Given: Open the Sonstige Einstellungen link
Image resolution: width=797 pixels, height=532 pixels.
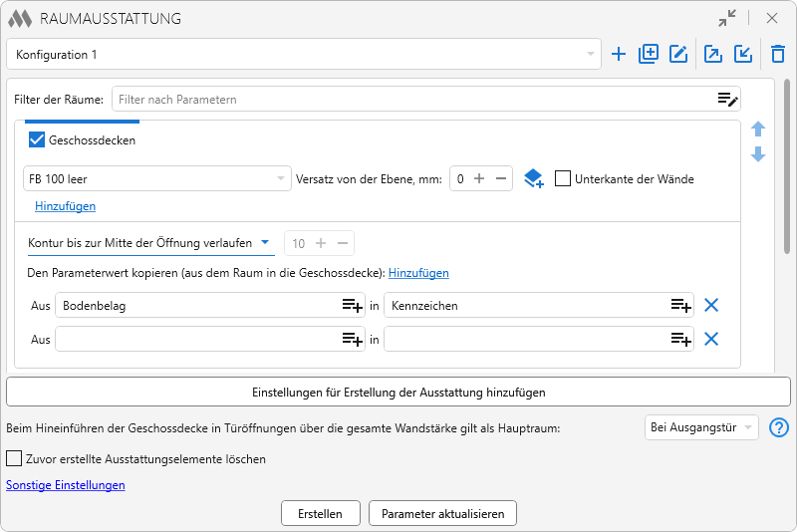Looking at the screenshot, I should point(66,485).
